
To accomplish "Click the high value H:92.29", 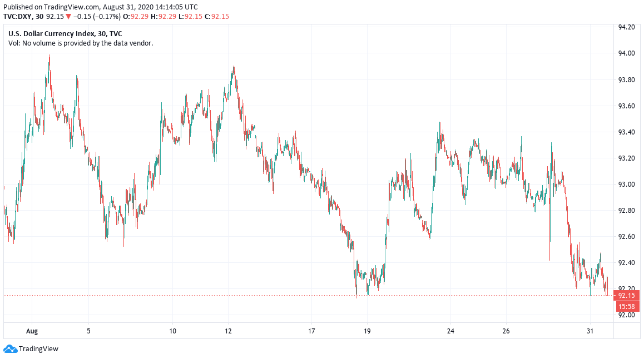I will (x=163, y=17).
